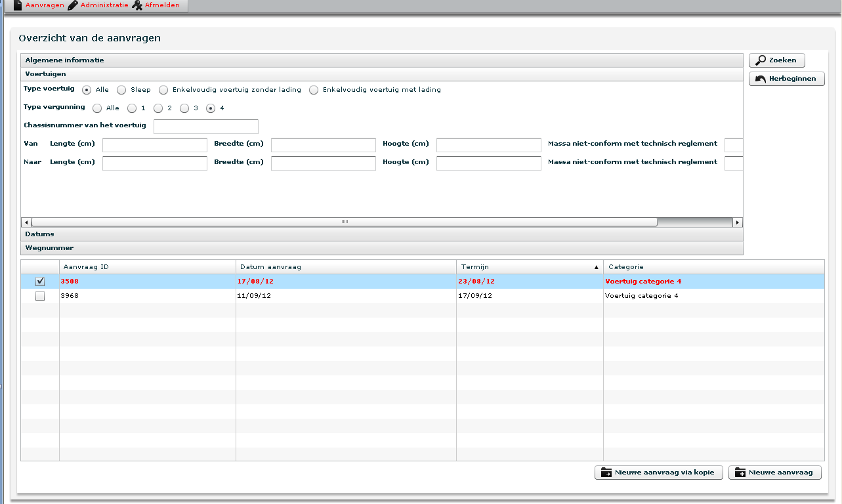Click folder icon on Nieuwe aanvraag via kopie
Image resolution: width=842 pixels, height=504 pixels.
click(606, 472)
